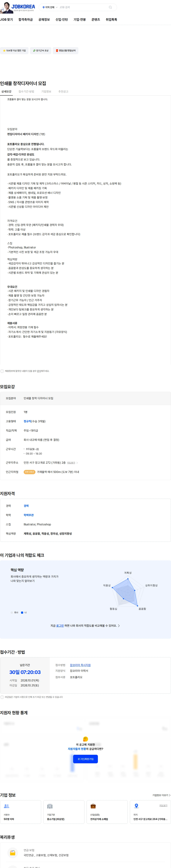This screenshot has width=171, height=868.
Task: Open the 합격축하금 menu
Action: (26, 20)
